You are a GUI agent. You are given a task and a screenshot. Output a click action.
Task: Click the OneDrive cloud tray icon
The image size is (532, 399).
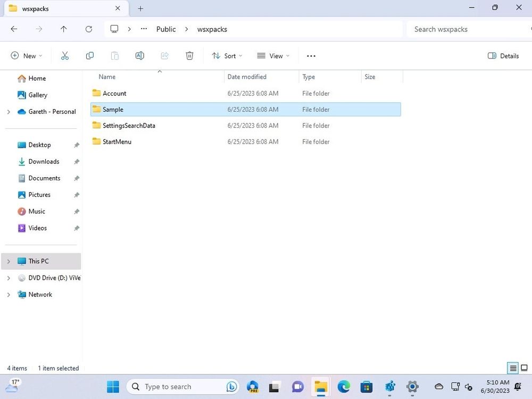(439, 386)
